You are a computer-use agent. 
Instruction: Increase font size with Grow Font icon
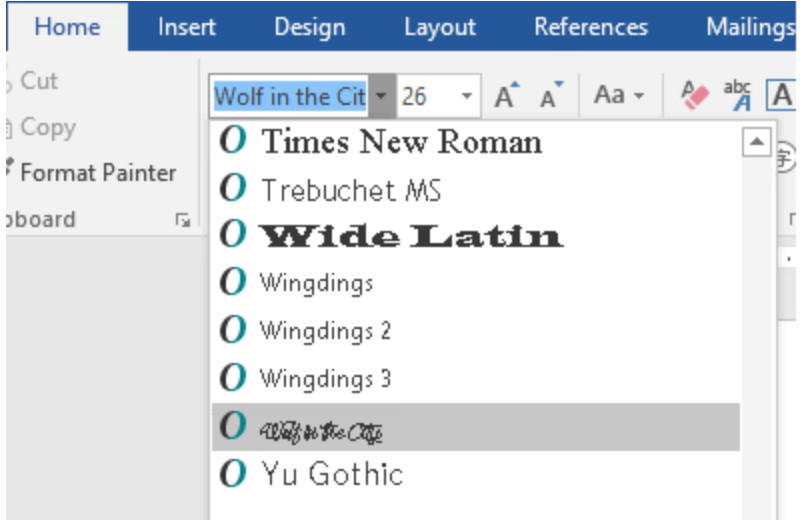click(507, 95)
